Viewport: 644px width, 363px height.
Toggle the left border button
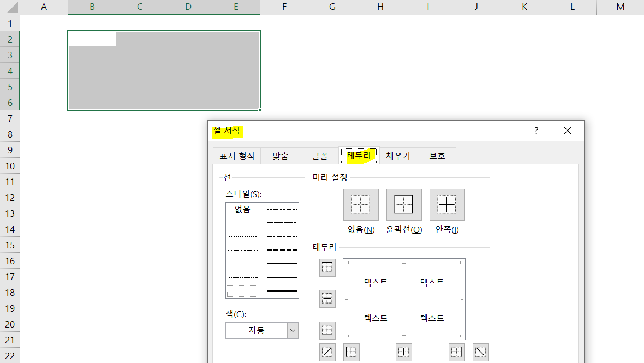tap(351, 352)
